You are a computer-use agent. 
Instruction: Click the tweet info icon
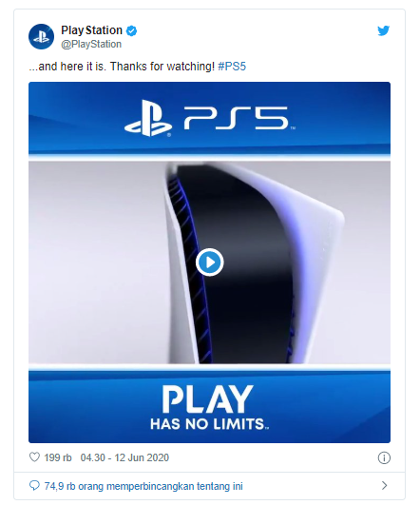click(x=384, y=457)
